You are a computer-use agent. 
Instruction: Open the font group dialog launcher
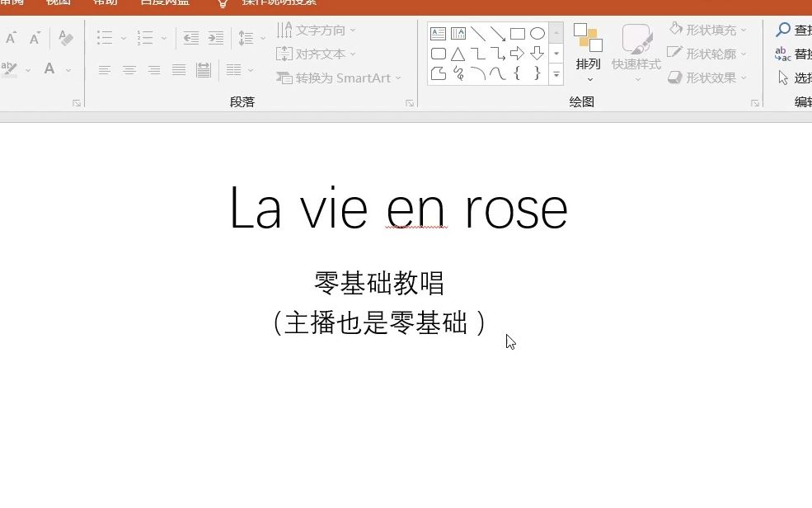[x=77, y=104]
